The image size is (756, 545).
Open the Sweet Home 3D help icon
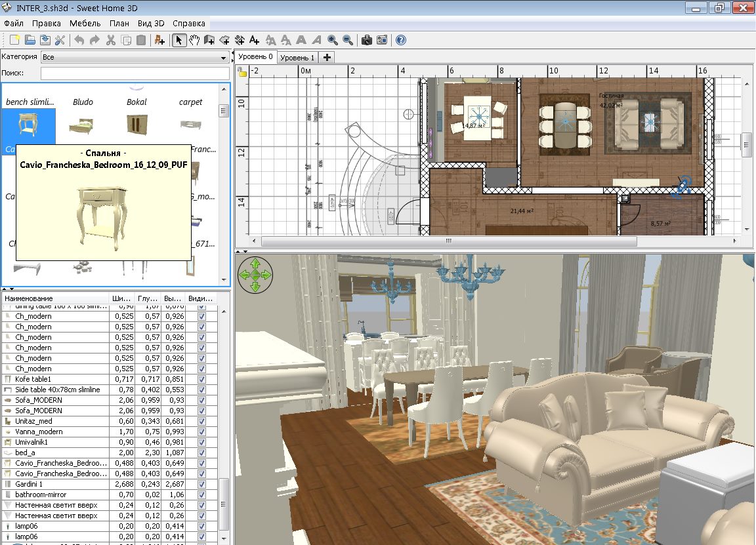coord(400,40)
